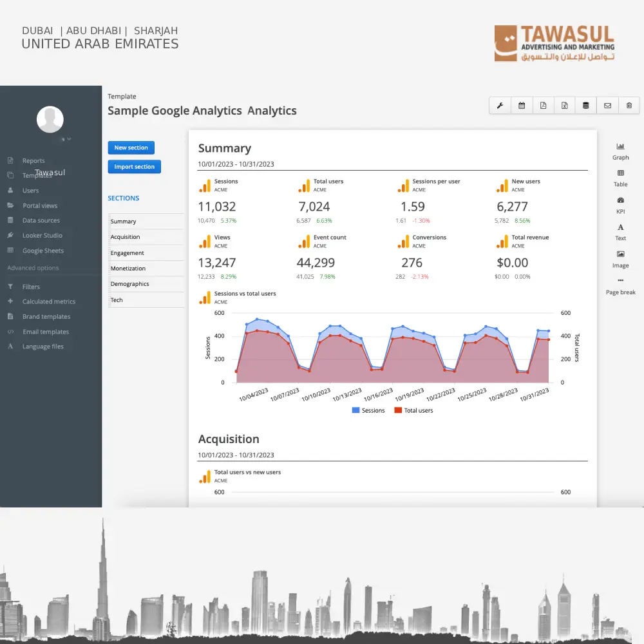
Task: Email the report using the envelope icon
Action: coord(607,105)
